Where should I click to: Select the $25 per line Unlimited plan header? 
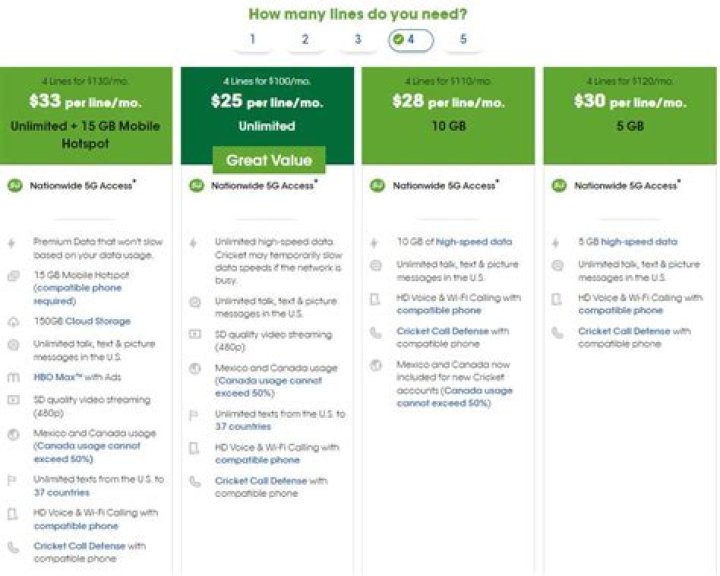point(267,103)
